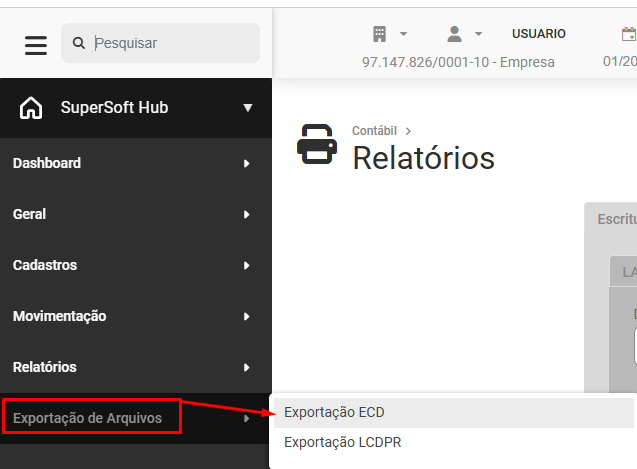Expand the SuperSoft Hub module dropdown

(x=248, y=108)
